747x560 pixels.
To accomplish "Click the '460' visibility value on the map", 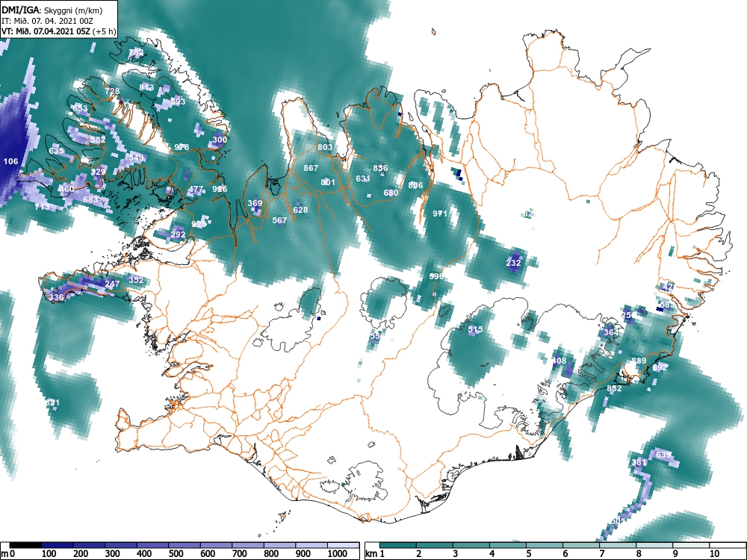I will pos(66,189).
